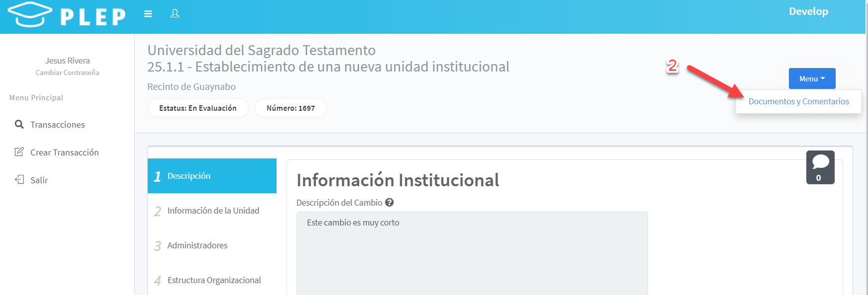
Task: Click the edit icon beside Crear Transacción
Action: [x=19, y=152]
